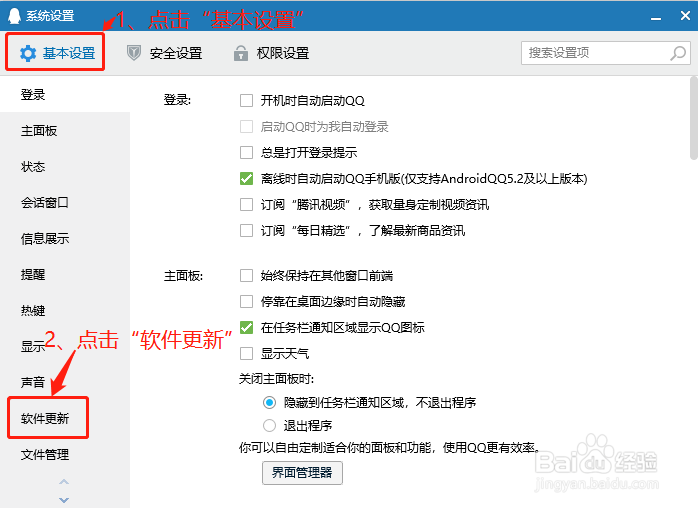Select 文件管理 in the sidebar
698x508 pixels.
[x=65, y=454]
